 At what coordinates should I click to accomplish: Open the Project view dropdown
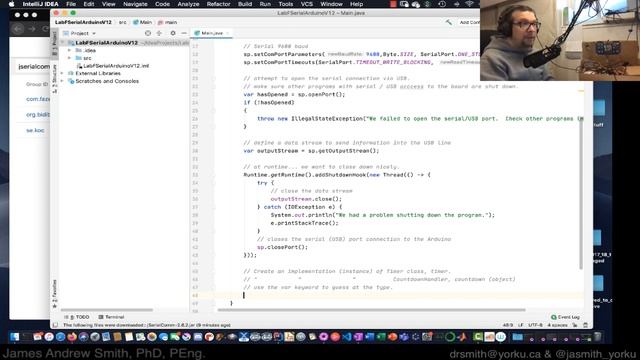click(80, 33)
